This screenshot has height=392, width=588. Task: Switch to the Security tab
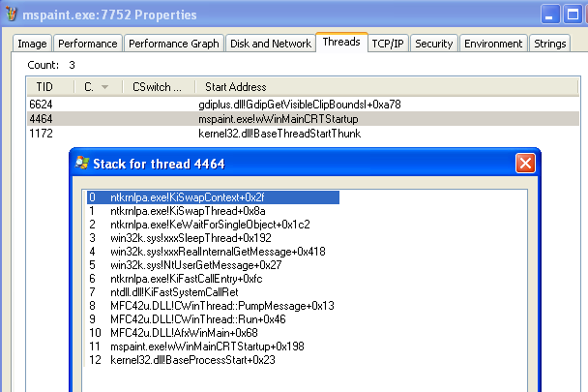coord(434,44)
